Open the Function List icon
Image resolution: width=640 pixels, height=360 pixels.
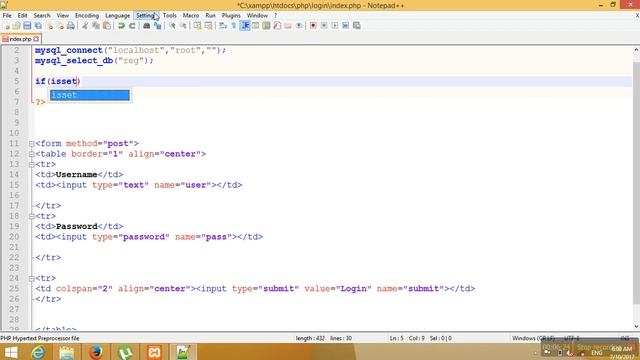(277, 26)
